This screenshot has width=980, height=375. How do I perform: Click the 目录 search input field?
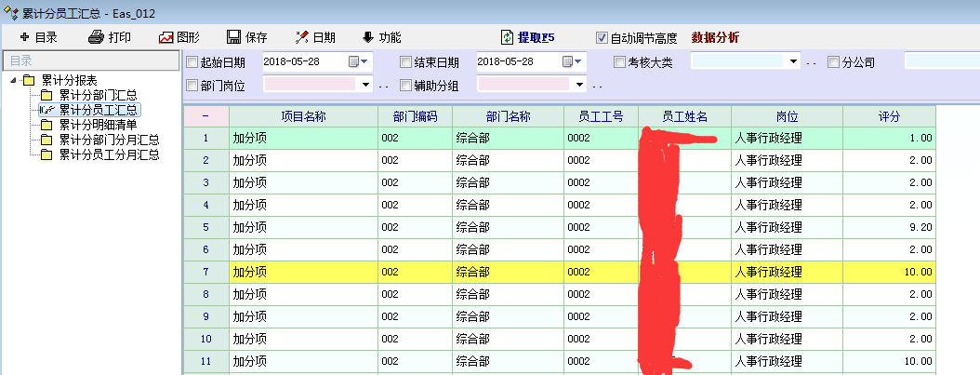tap(89, 60)
